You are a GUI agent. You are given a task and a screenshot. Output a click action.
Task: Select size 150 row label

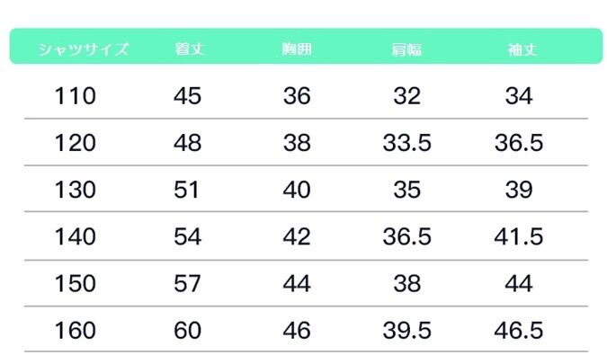tap(75, 284)
